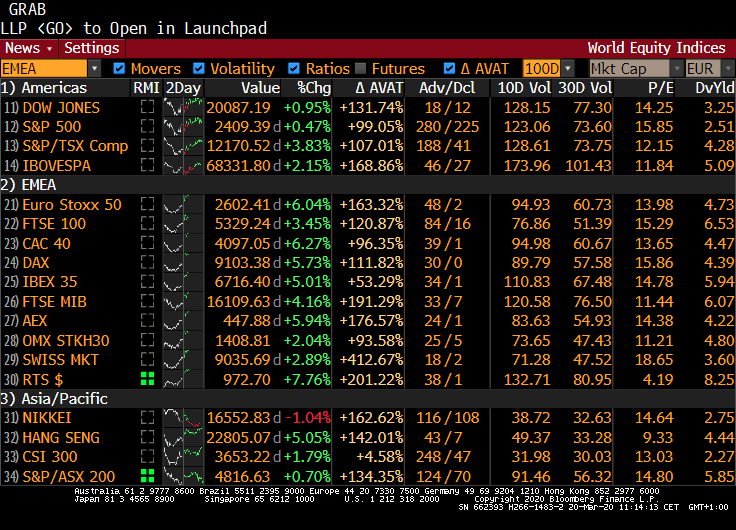Open the DAX index
Image resolution: width=736 pixels, height=530 pixels.
(x=36, y=262)
